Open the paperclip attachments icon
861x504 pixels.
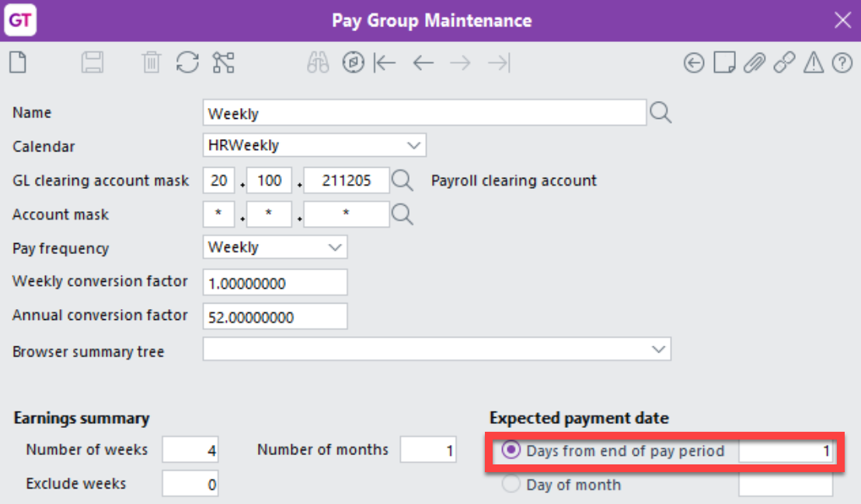click(x=754, y=63)
